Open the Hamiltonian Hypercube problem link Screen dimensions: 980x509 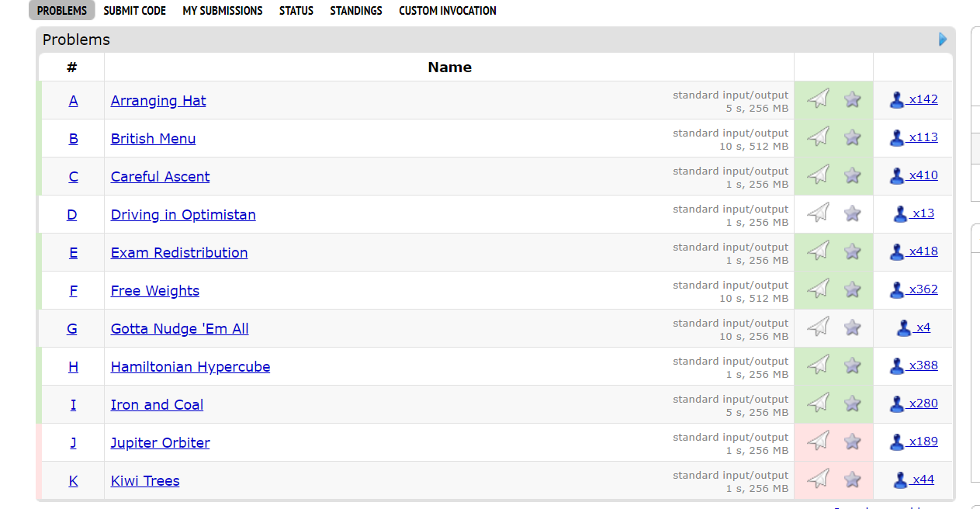[190, 367]
